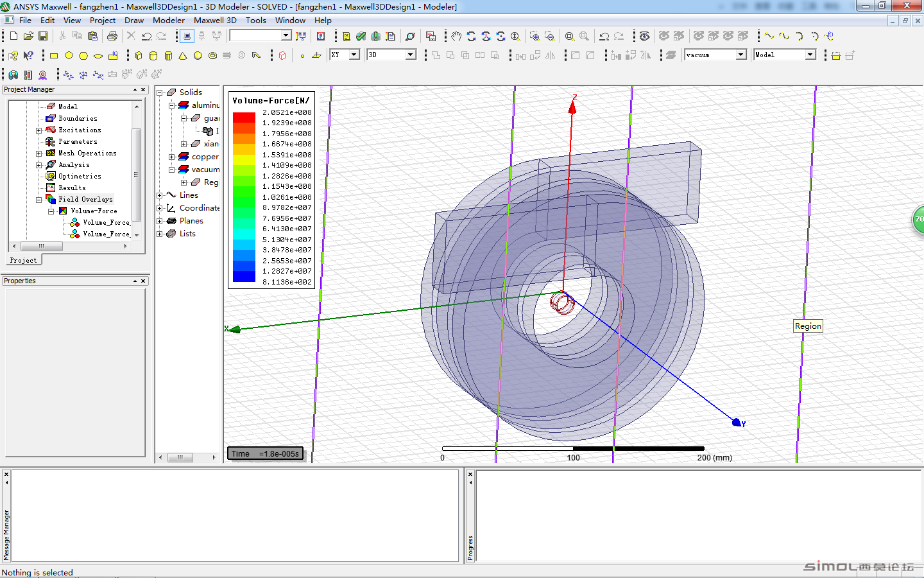Open the Tools menu
The image size is (924, 578).
[x=256, y=20]
